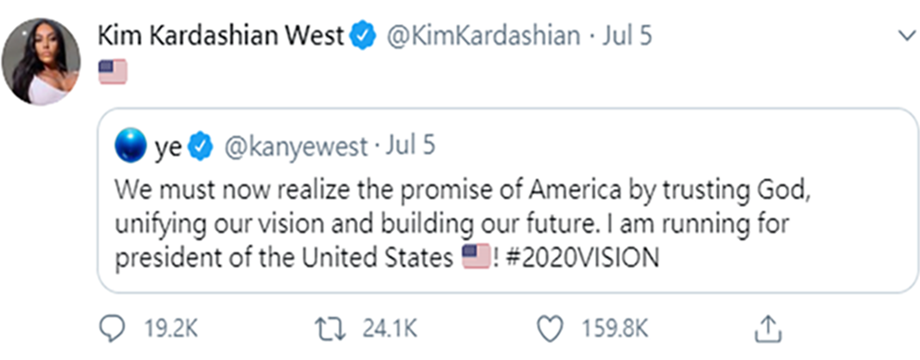920x360 pixels.
Task: Follow the #2020VISION hashtag
Action: pyautogui.click(x=581, y=258)
